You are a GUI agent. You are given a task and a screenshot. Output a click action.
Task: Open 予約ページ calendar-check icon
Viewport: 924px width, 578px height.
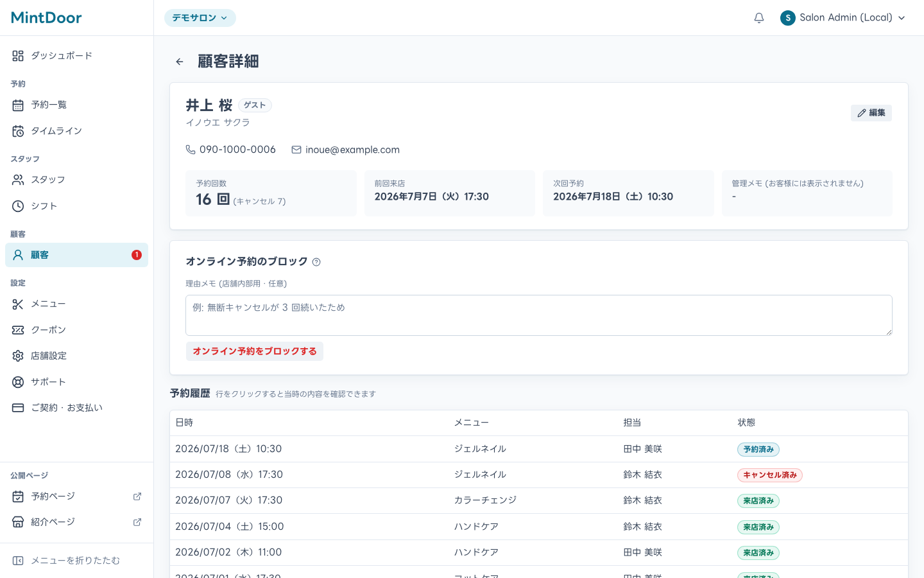[x=18, y=496]
